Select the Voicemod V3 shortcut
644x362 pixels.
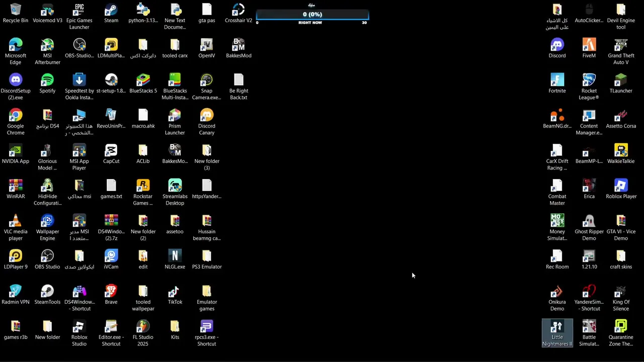click(x=47, y=14)
